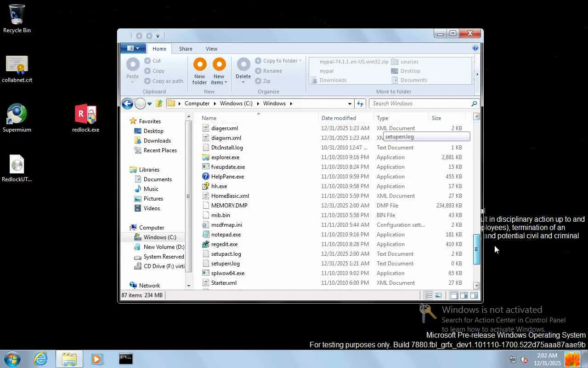Viewport: 588px width, 368px height.
Task: Open the recent locations arrow beside Forward
Action: pyautogui.click(x=149, y=104)
